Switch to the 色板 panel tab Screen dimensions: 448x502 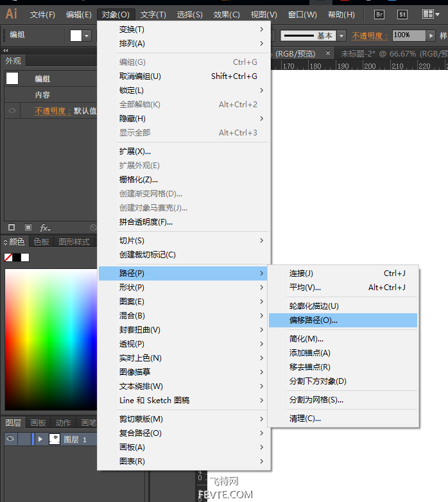click(41, 242)
